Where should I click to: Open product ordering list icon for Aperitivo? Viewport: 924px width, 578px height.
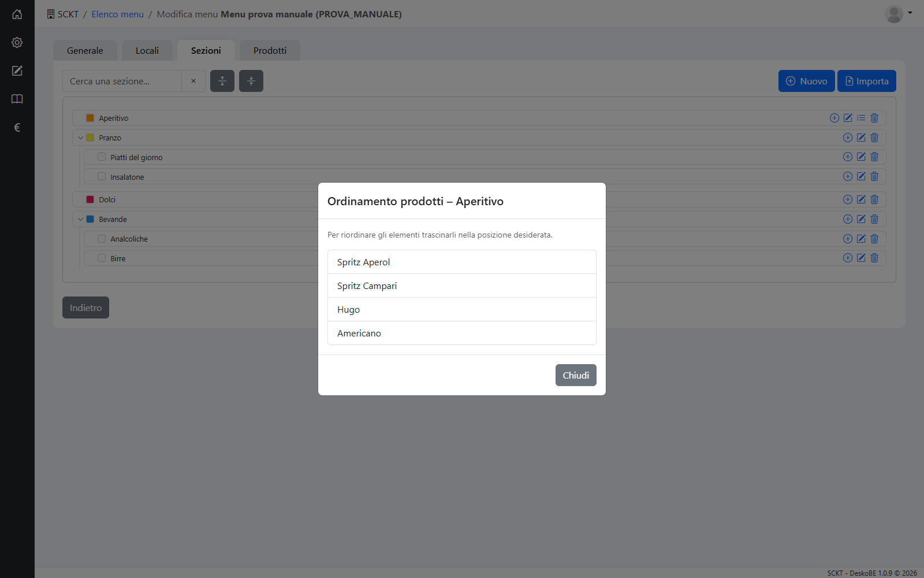861,118
